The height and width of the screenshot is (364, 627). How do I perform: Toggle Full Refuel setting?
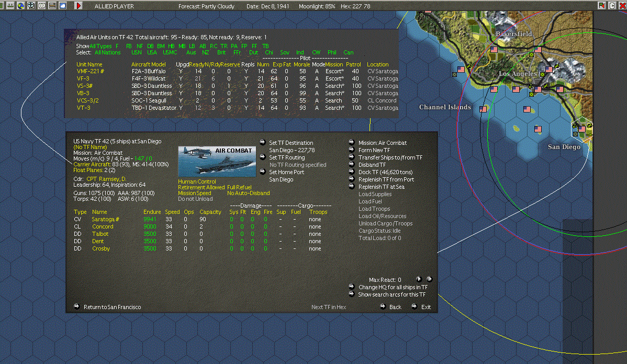(239, 187)
